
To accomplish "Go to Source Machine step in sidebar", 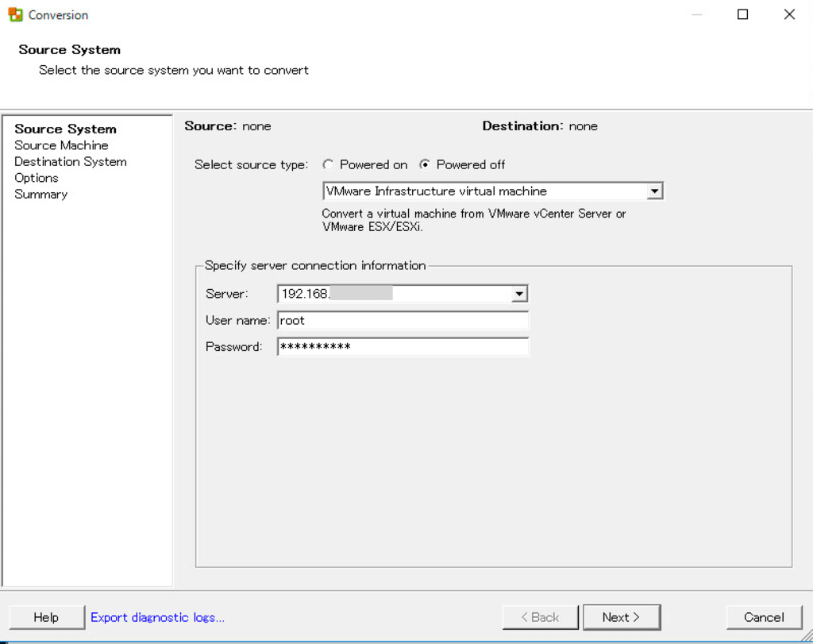I will (61, 145).
